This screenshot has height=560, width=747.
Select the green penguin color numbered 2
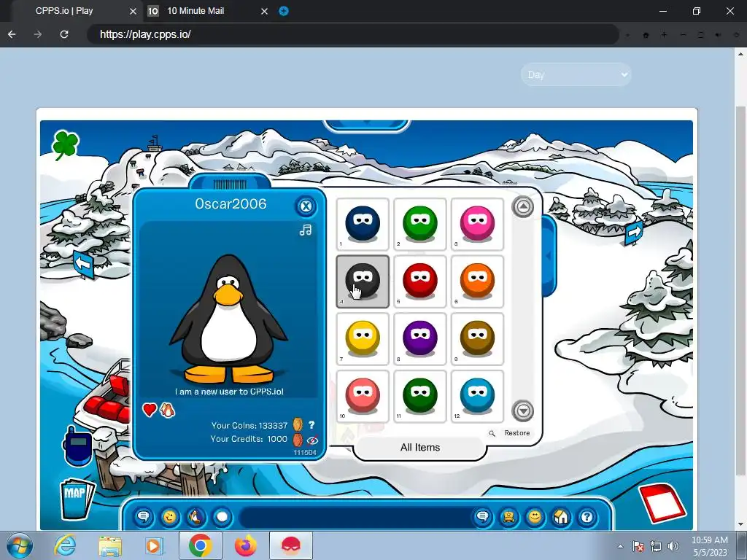coord(419,225)
